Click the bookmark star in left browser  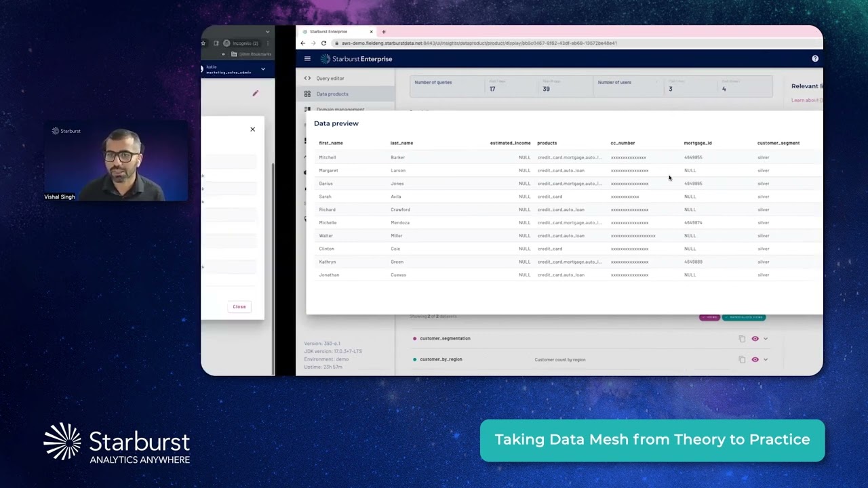(203, 43)
